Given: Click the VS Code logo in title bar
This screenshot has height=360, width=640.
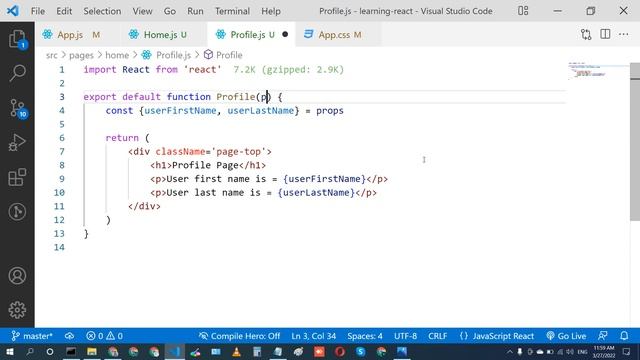Looking at the screenshot, I should point(13,11).
